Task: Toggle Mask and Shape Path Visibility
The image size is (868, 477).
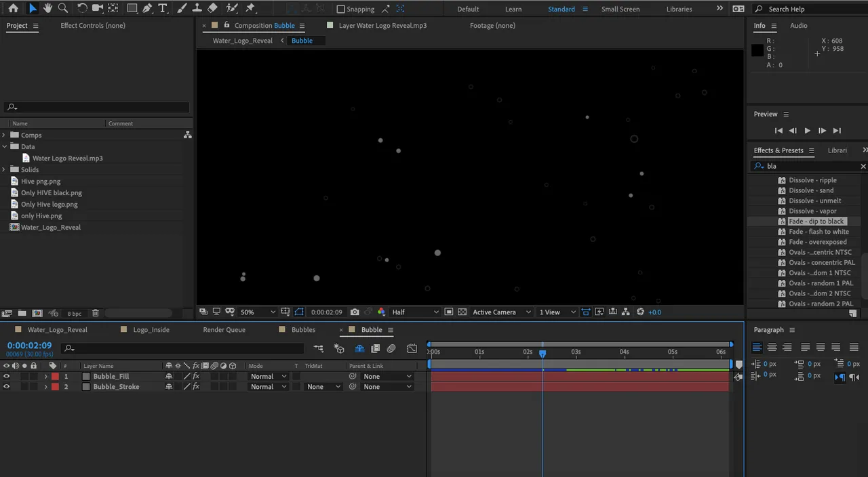Action: click(x=299, y=312)
